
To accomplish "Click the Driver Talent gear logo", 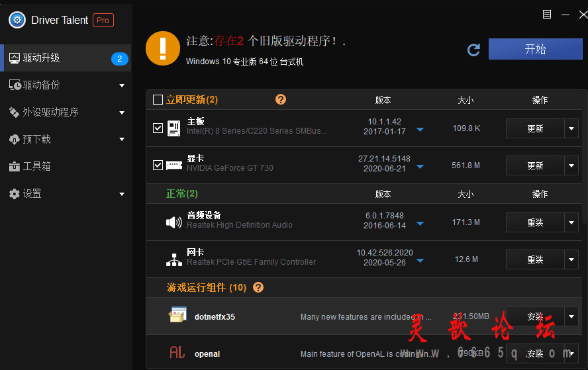I will [x=17, y=20].
